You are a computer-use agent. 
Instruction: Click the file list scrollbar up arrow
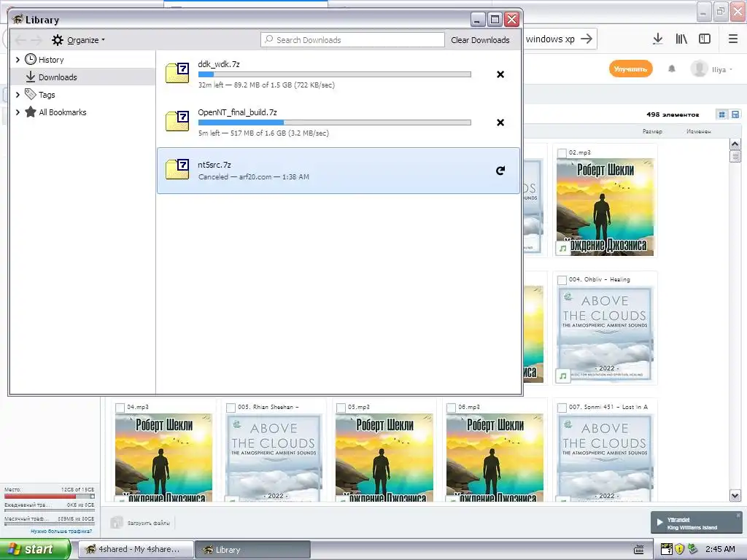click(735, 144)
